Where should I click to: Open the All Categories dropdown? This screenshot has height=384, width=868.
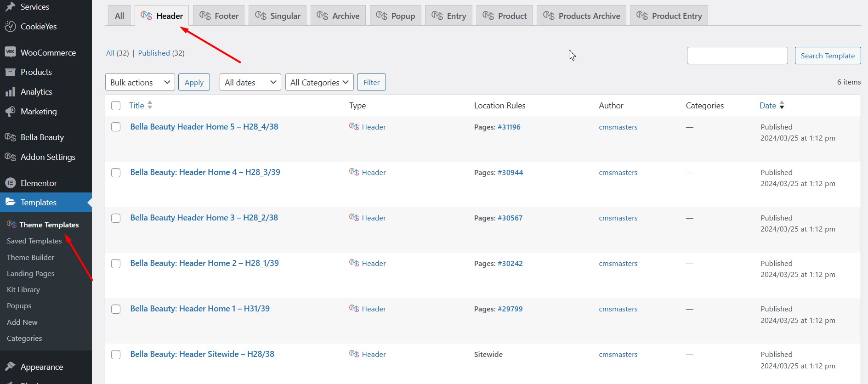coord(320,82)
